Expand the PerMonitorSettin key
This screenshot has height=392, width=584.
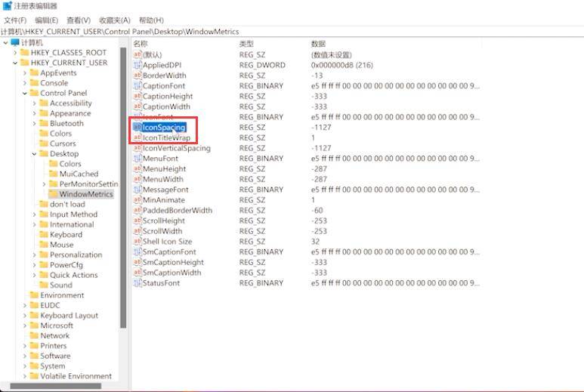click(45, 184)
